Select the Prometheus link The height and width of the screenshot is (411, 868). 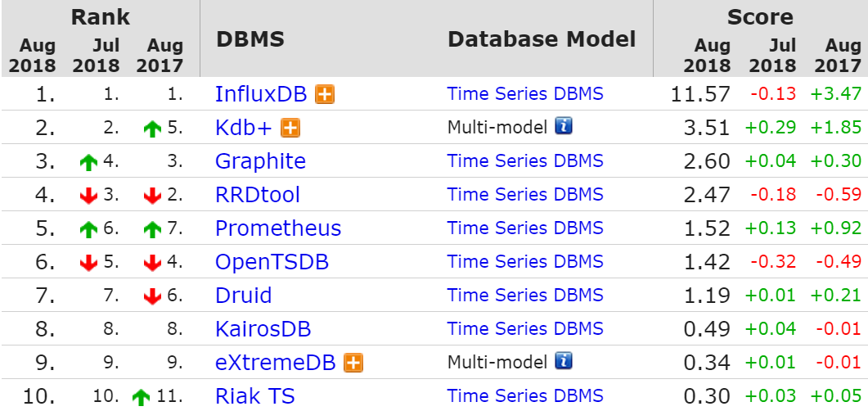pyautogui.click(x=278, y=228)
